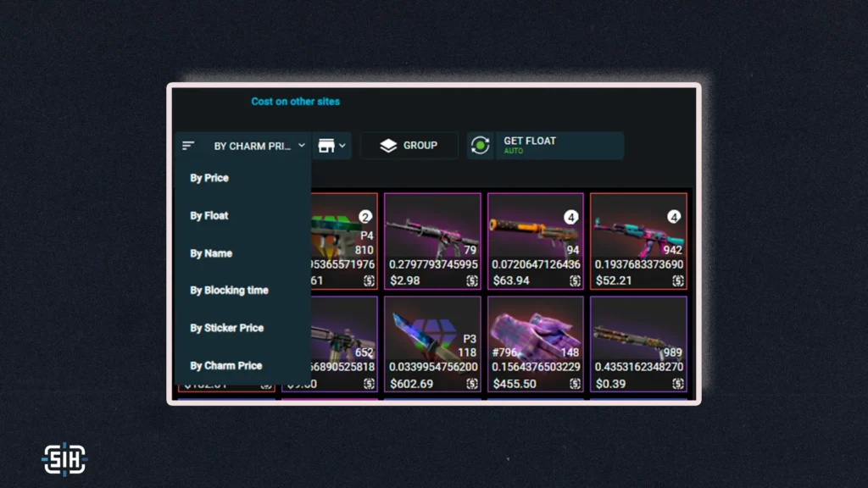The width and height of the screenshot is (868, 488).
Task: Click the SIH logo
Action: [64, 459]
